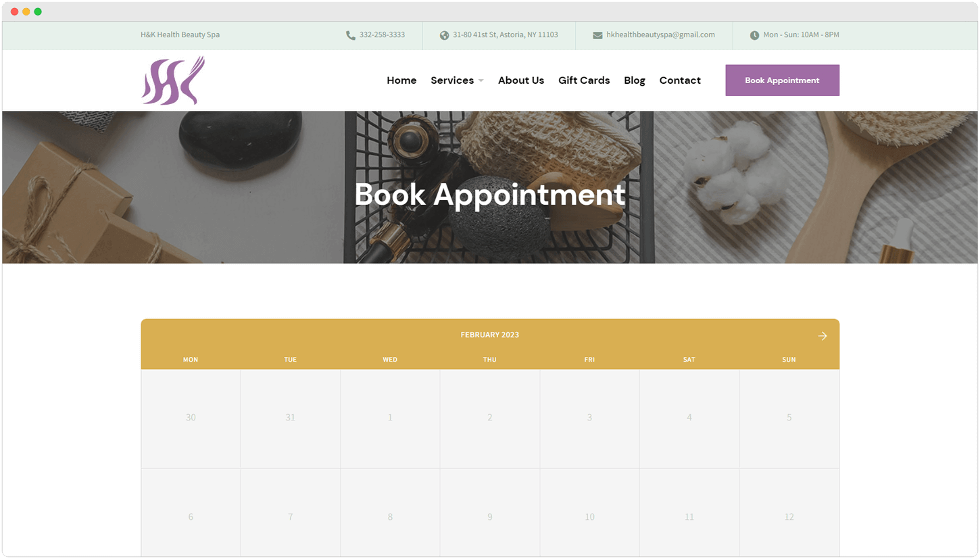Select calendar day 4

coord(689,418)
